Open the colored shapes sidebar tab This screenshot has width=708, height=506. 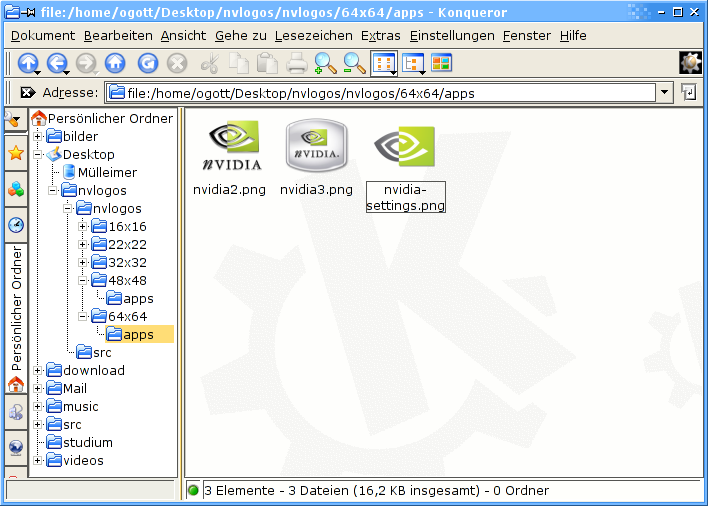tap(16, 189)
